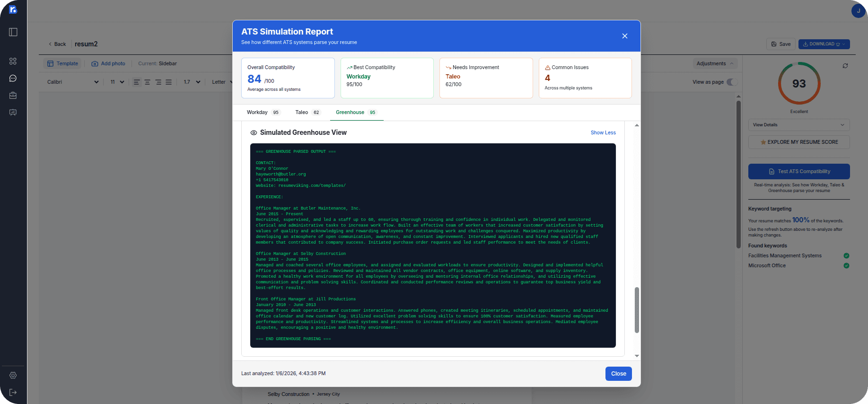The height and width of the screenshot is (404, 868).
Task: Open the DOWNLOAD dropdown button
Action: [x=824, y=44]
